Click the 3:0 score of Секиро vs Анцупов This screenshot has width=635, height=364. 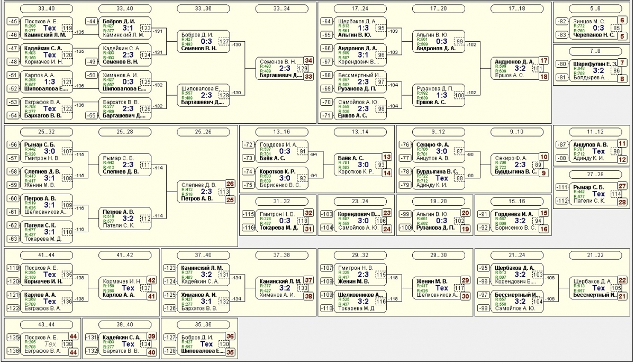coord(441,151)
